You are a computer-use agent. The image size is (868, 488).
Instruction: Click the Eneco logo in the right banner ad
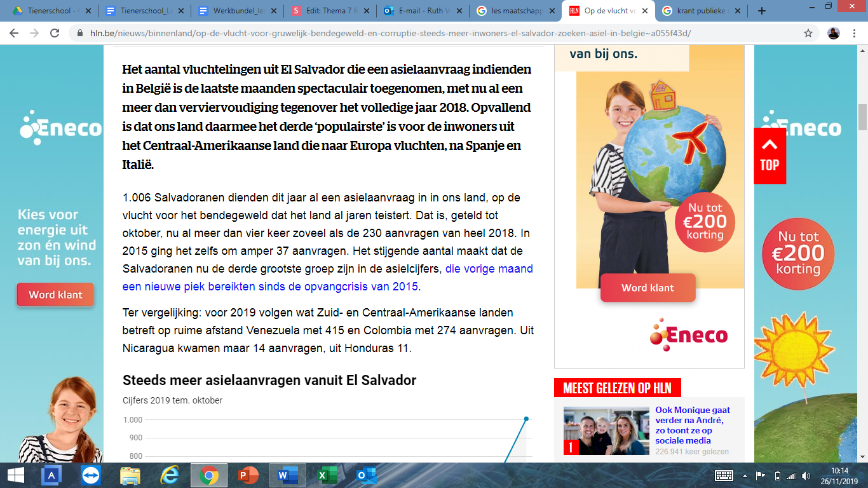tap(689, 334)
